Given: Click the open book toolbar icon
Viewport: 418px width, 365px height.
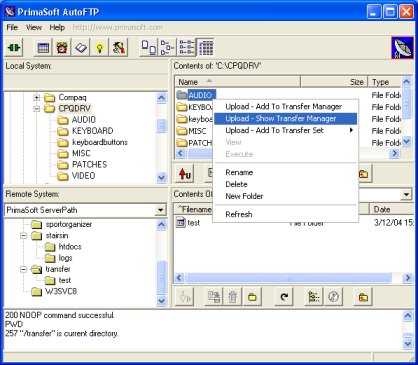Looking at the screenshot, I should [x=81, y=48].
